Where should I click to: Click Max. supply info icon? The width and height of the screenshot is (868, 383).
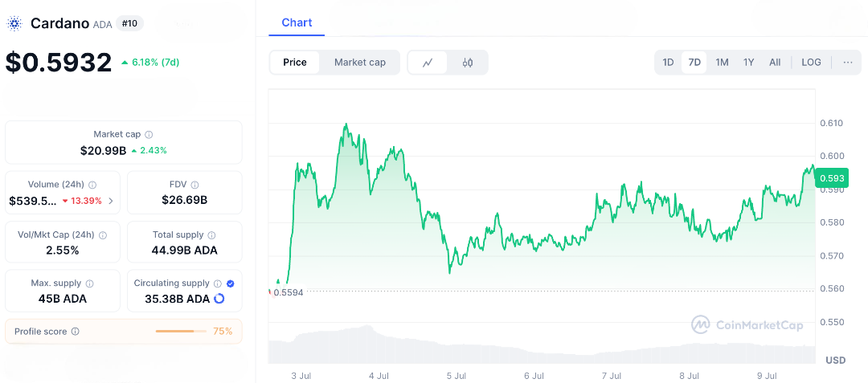pos(89,283)
